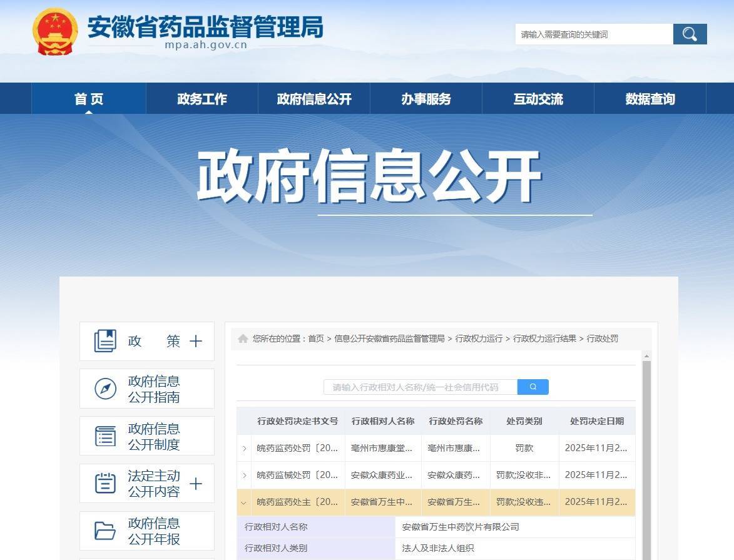Expand the 政策 section via its plus sign

pyautogui.click(x=196, y=341)
